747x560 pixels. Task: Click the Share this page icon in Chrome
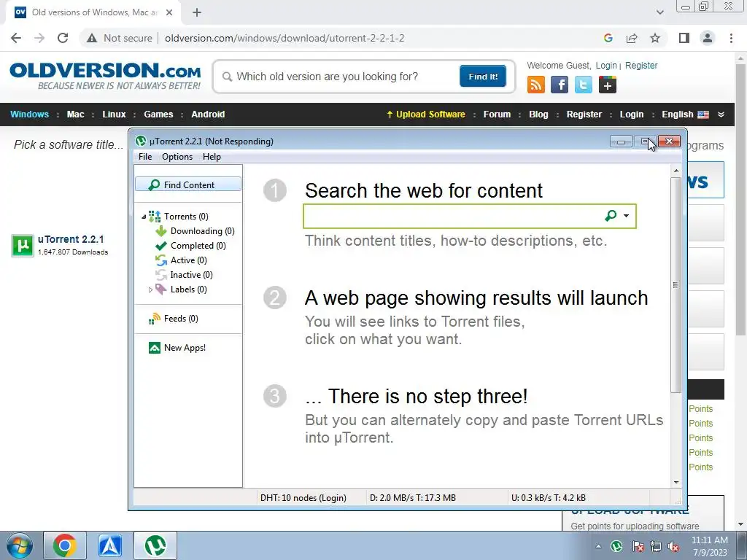pyautogui.click(x=632, y=38)
